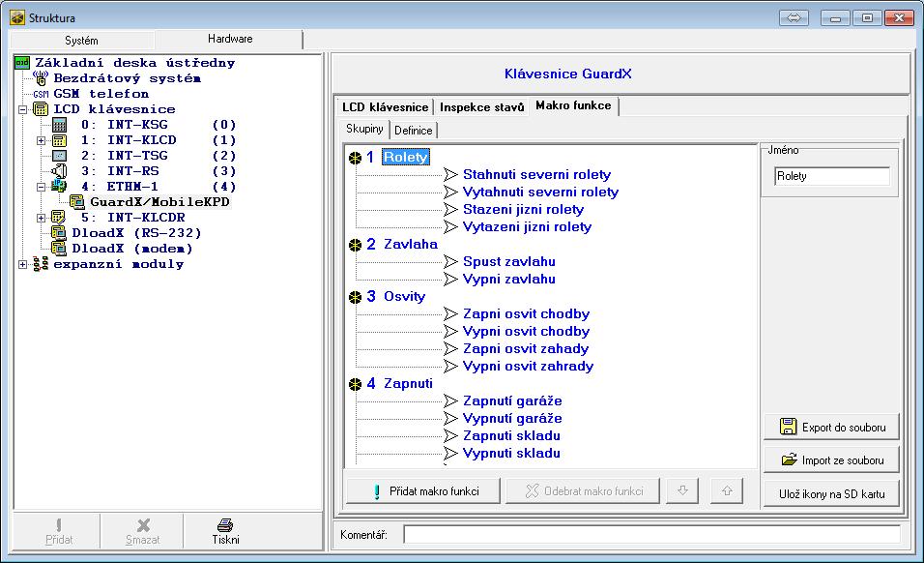Expand the 1: INT-KLCD tree node
924x563 pixels.
(41, 141)
